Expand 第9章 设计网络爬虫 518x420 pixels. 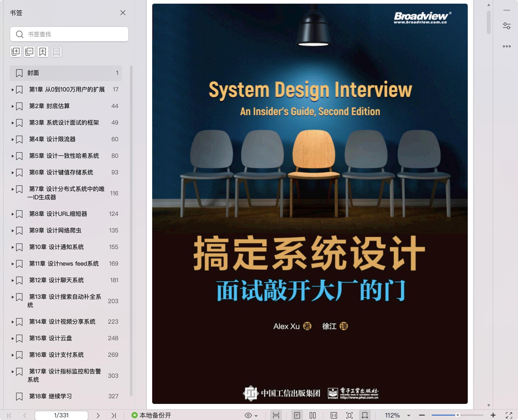(13, 231)
